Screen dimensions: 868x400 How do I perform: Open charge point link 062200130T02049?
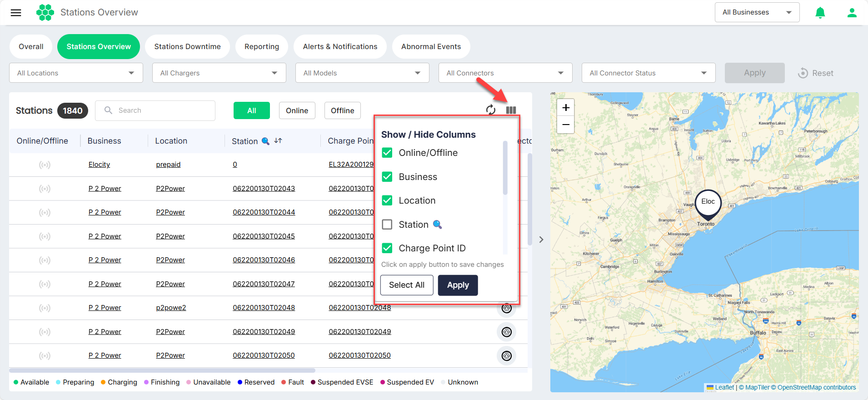(359, 332)
